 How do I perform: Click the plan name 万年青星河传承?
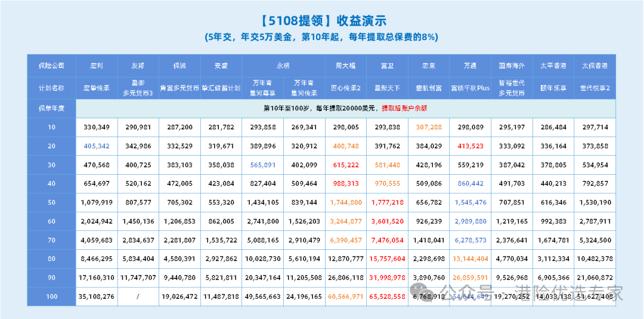click(304, 88)
